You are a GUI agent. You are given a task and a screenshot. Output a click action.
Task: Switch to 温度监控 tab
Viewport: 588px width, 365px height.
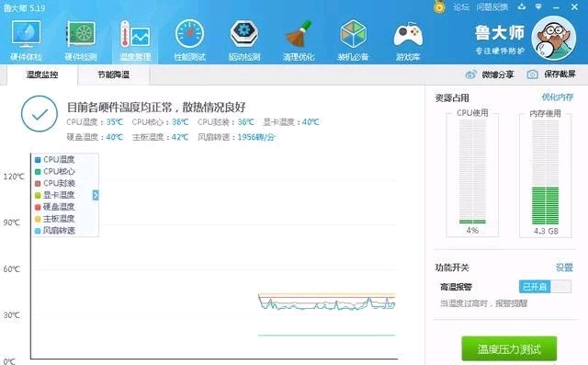pyautogui.click(x=42, y=74)
